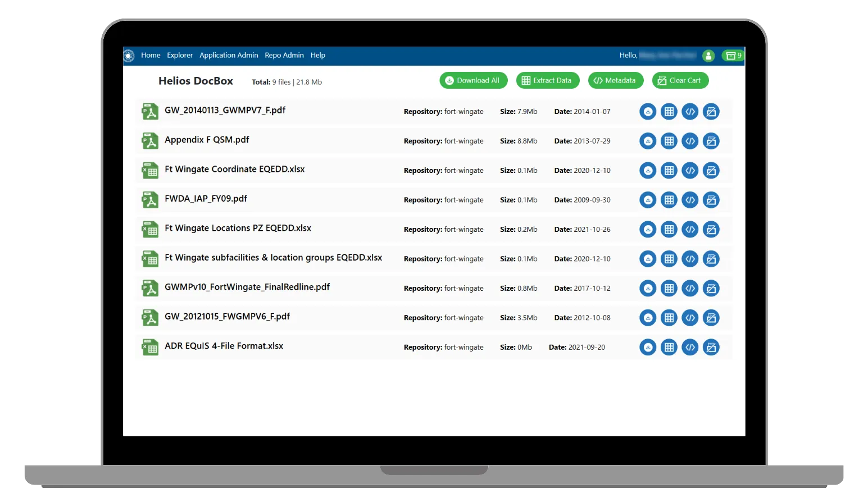Viewport: 868px width, 502px height.
Task: View metadata for GW_20121015_FWGMPV6_F.pdf
Action: pyautogui.click(x=690, y=318)
